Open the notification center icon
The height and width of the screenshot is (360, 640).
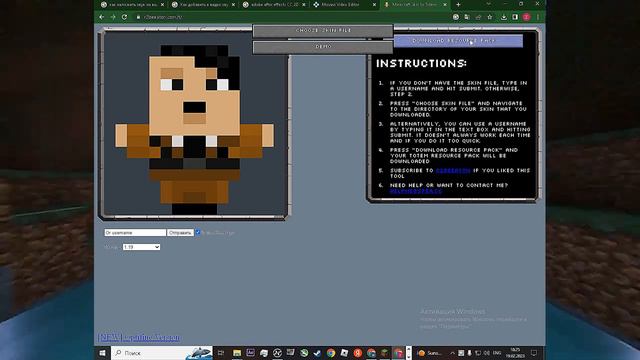tap(534, 353)
